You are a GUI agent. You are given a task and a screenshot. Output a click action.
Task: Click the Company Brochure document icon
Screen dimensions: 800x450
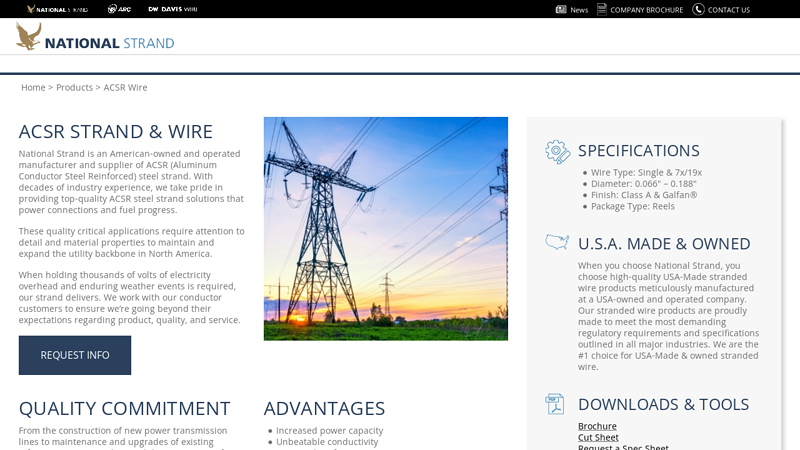(602, 9)
